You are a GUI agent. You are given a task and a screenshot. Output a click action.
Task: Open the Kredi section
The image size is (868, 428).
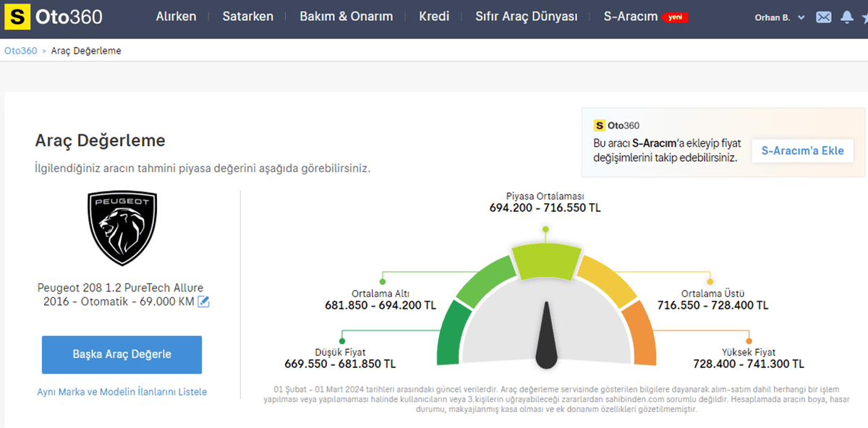pyautogui.click(x=434, y=16)
